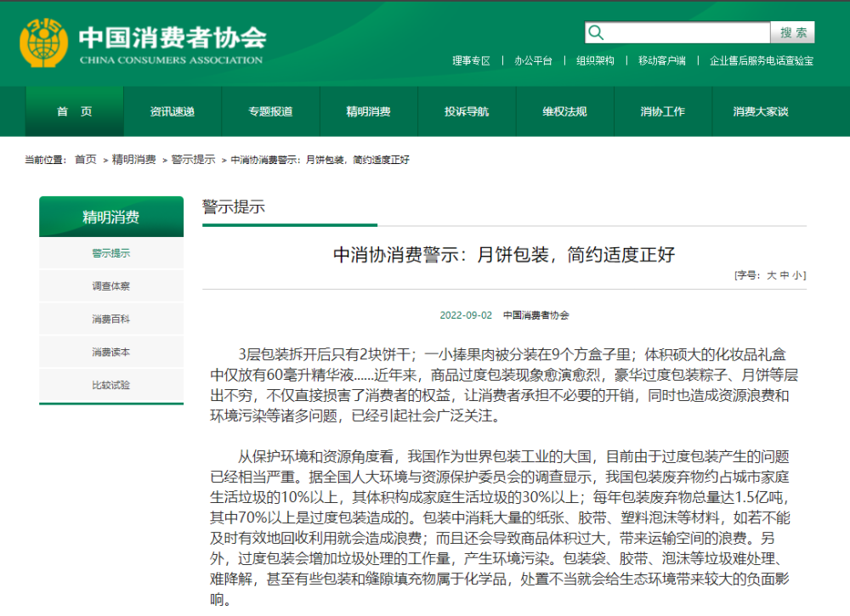Open 消费百科 in the left sidebar
Screen dimensions: 850x616
click(x=111, y=319)
